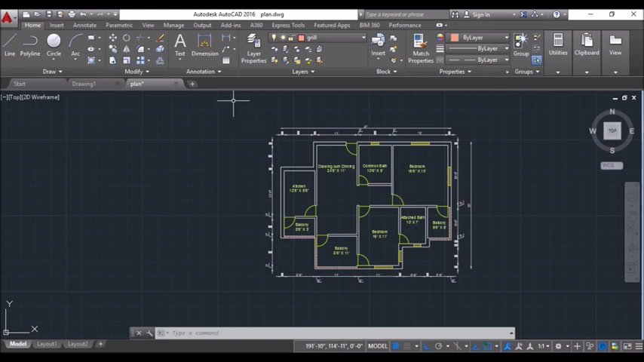
Task: Expand the Draw panel
Action: click(x=52, y=72)
